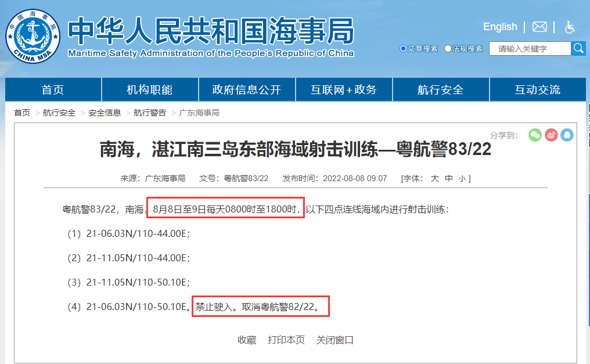
Task: Open 航行安全 navigation tab
Action: (441, 89)
